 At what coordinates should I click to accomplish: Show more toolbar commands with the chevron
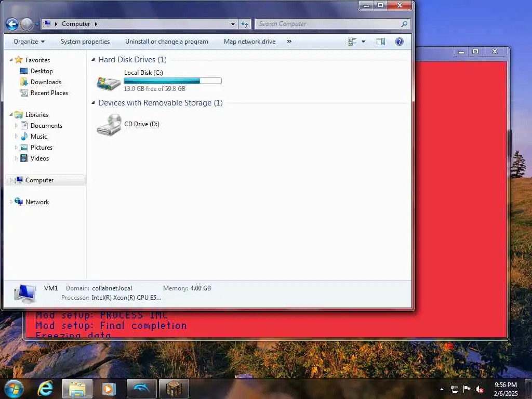tap(289, 42)
